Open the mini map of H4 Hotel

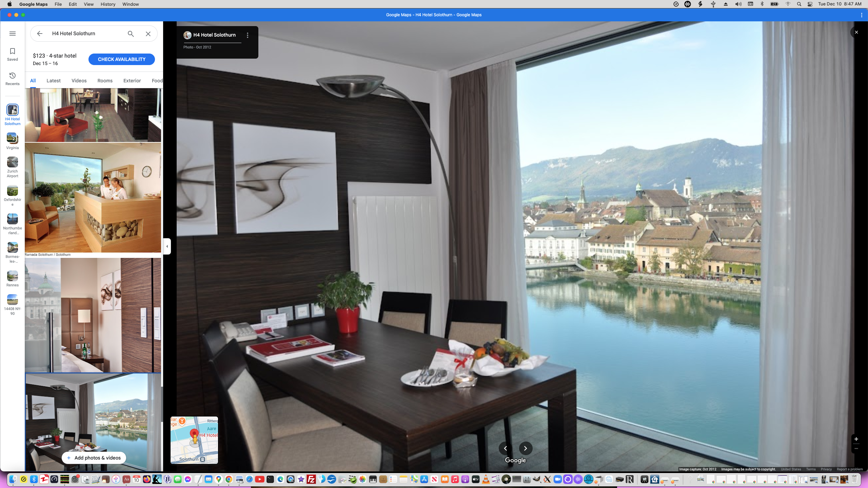click(x=194, y=440)
